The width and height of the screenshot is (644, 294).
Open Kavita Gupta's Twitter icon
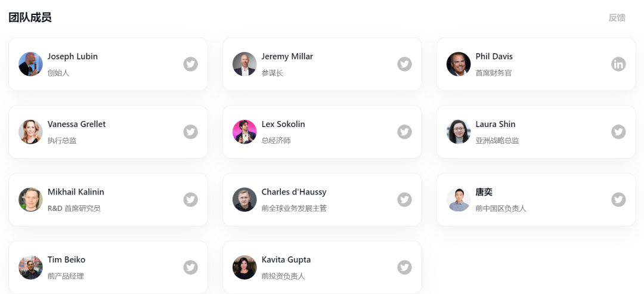tap(404, 267)
